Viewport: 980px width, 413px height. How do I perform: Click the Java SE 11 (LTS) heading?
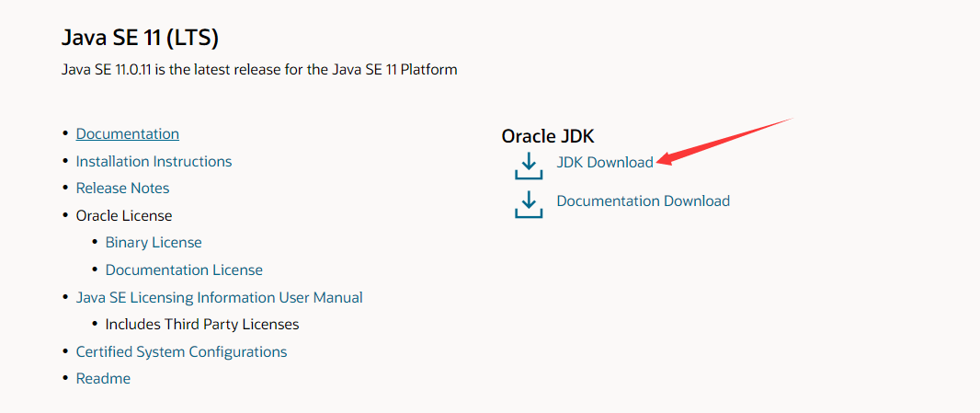pyautogui.click(x=140, y=39)
